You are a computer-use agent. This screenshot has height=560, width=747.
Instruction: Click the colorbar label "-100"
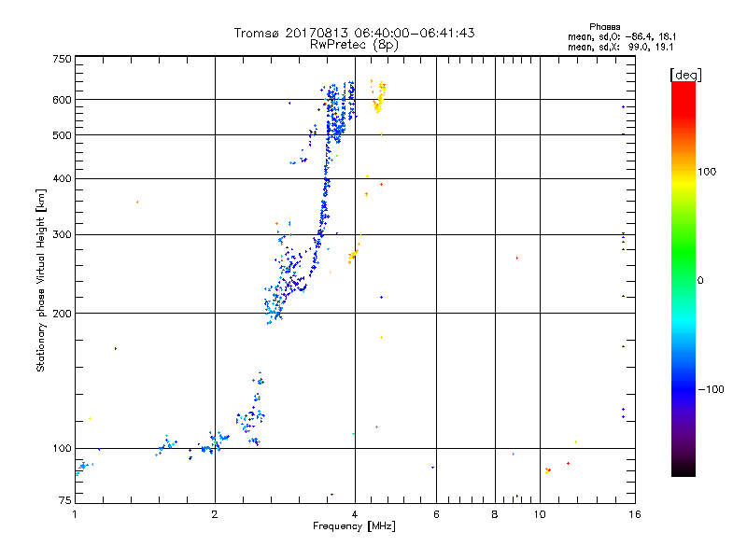(712, 389)
